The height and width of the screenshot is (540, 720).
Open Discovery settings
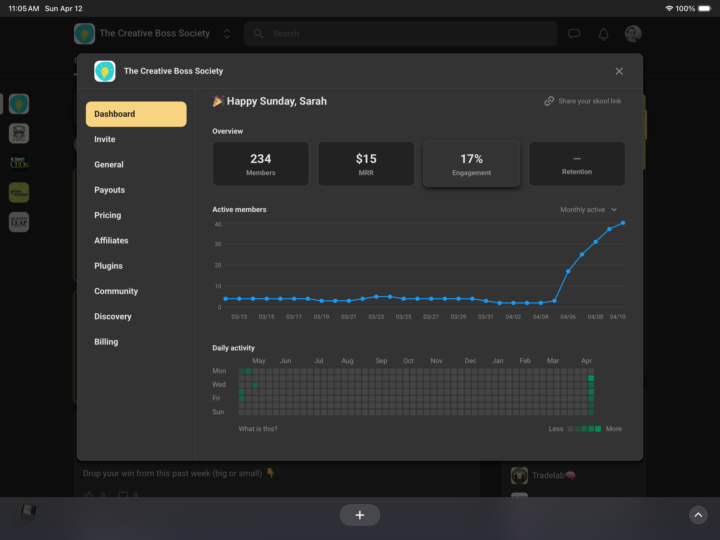(112, 316)
